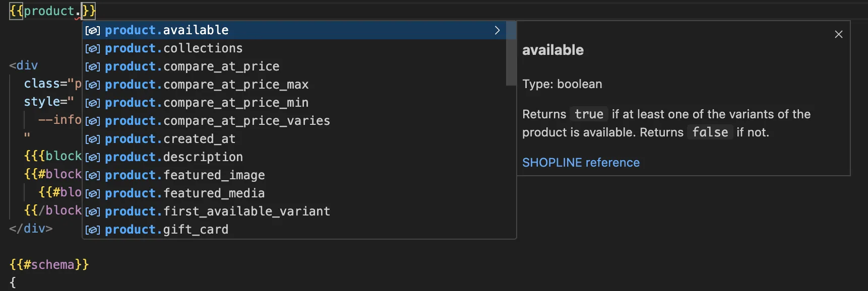Viewport: 868px width, 291px height.
Task: Click the closing </div> tag
Action: (31, 229)
